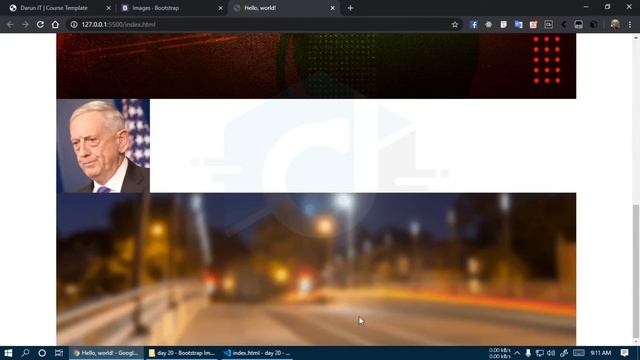Open the Facebook extension icon
640x360 pixels.
[x=473, y=24]
